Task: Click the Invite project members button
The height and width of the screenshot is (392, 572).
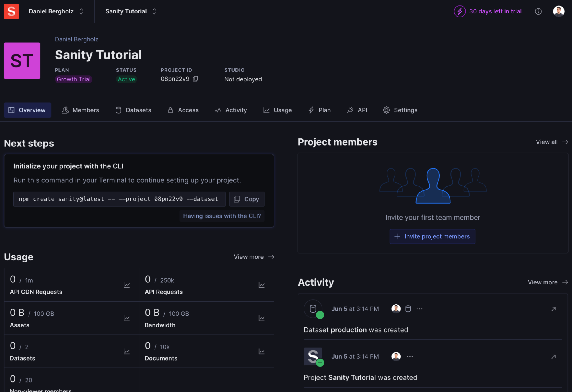Action: click(x=432, y=236)
